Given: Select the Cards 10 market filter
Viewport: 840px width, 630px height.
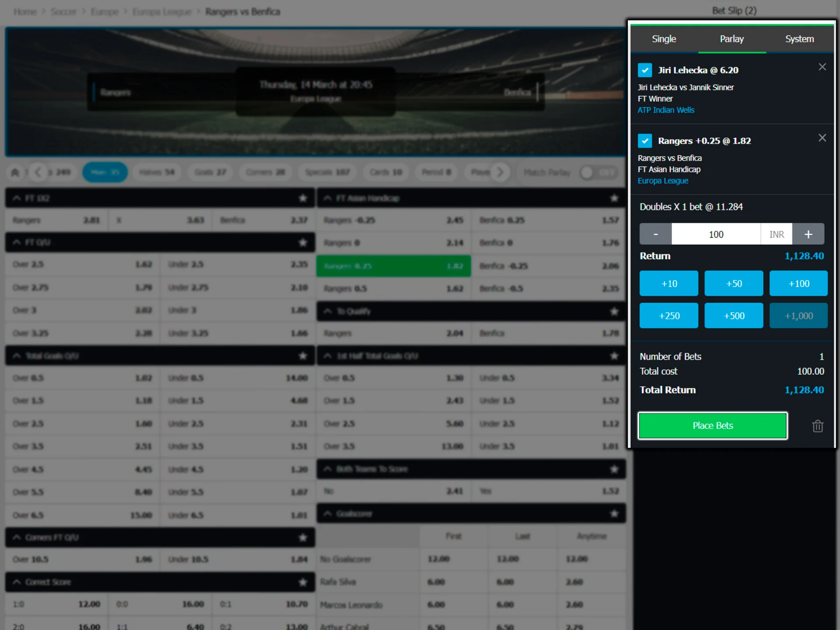Looking at the screenshot, I should [x=386, y=172].
